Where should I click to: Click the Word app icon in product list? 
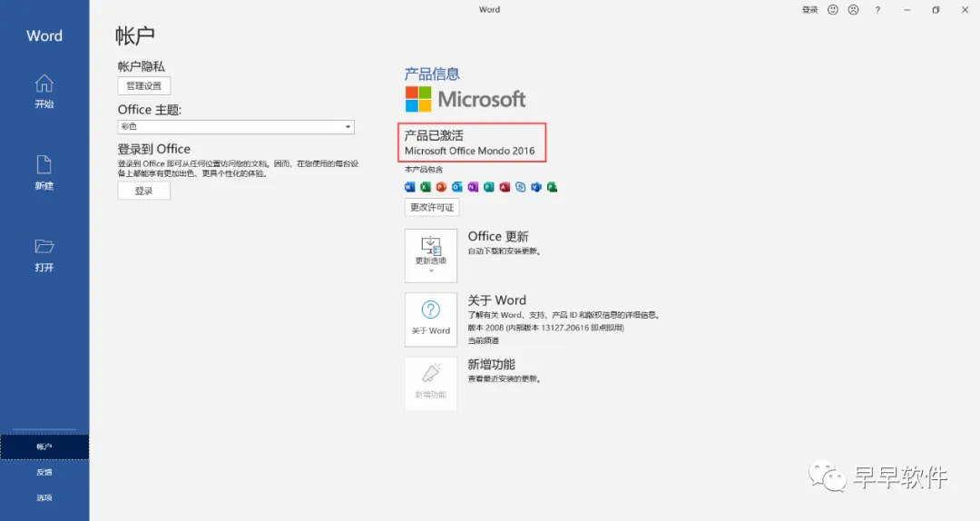click(409, 186)
